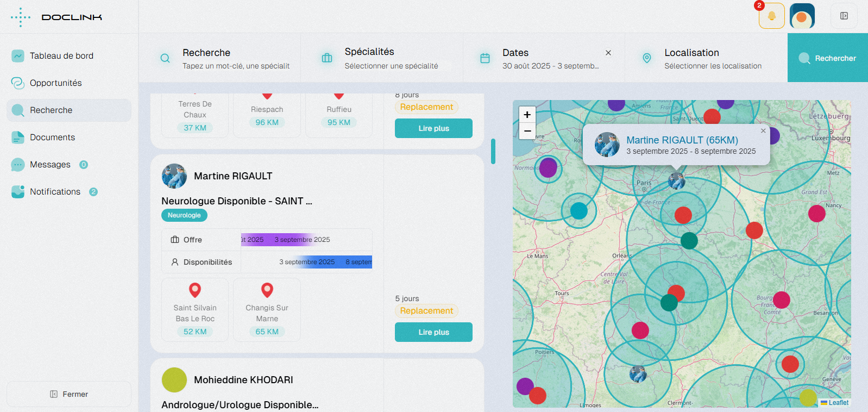Screen dimensions: 868x412
Task: Select Saint Silvain Bas Le Roc location
Action: coord(195,310)
